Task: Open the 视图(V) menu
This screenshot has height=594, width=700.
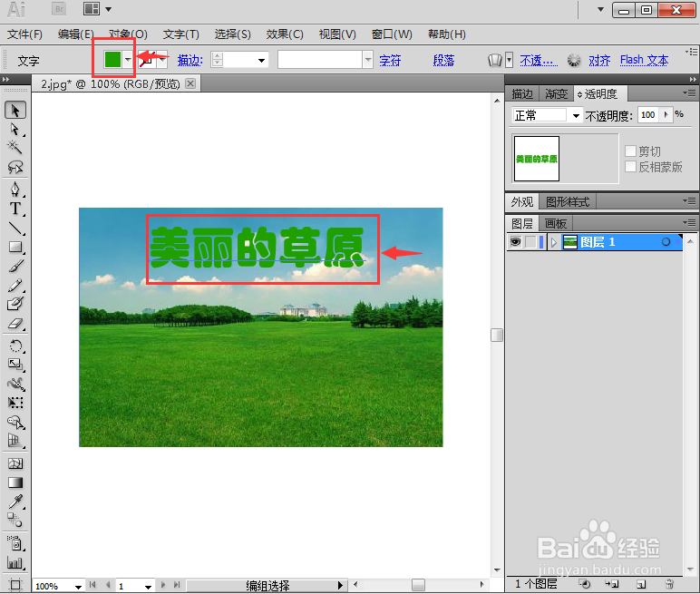Action: [x=337, y=34]
